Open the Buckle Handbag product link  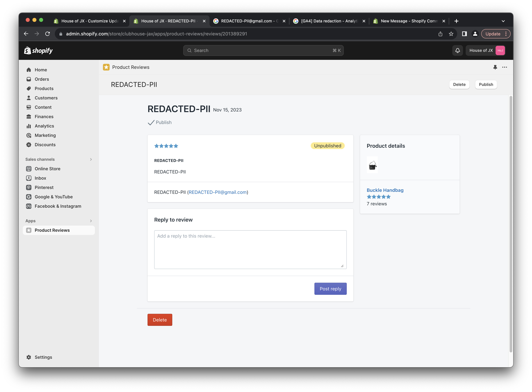[x=385, y=190]
